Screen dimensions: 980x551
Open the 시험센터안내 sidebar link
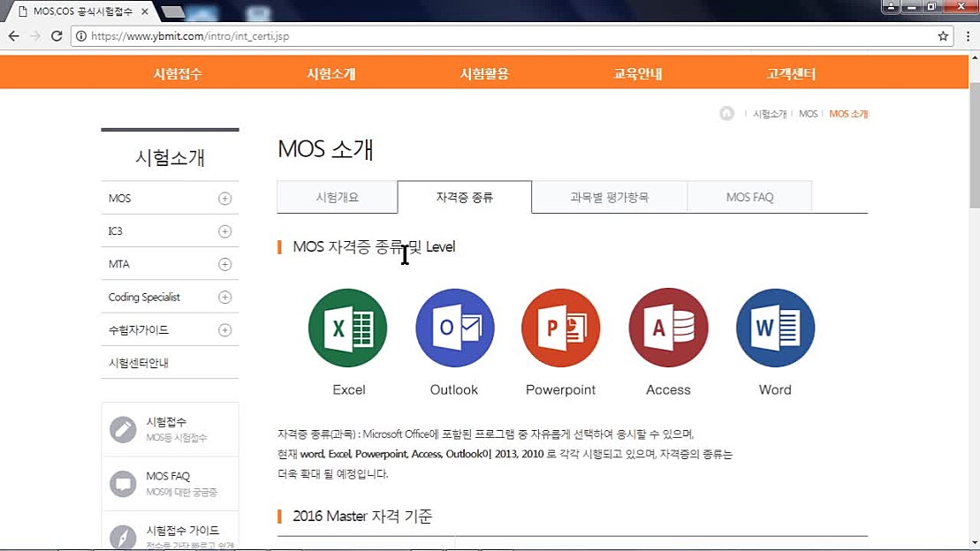(x=141, y=362)
